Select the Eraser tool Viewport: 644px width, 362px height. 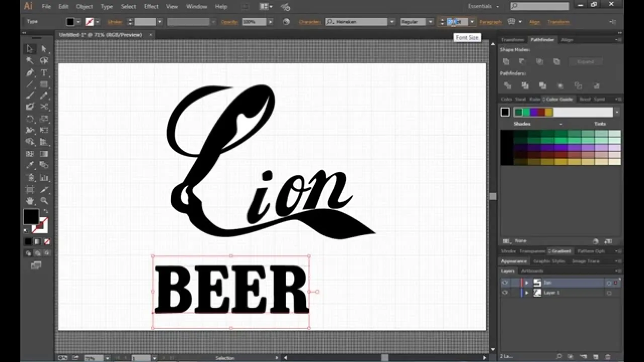pyautogui.click(x=30, y=107)
